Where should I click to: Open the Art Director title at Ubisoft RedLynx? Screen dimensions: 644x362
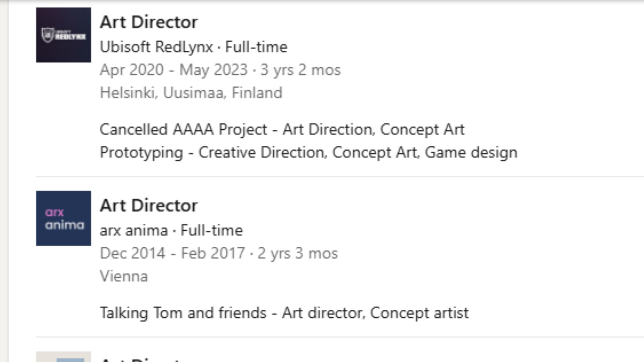(149, 22)
